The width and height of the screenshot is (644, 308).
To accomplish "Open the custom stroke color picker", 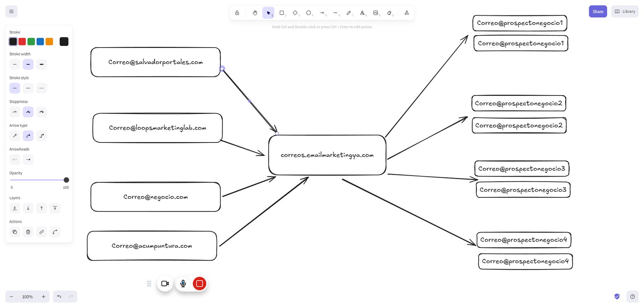I will (64, 41).
